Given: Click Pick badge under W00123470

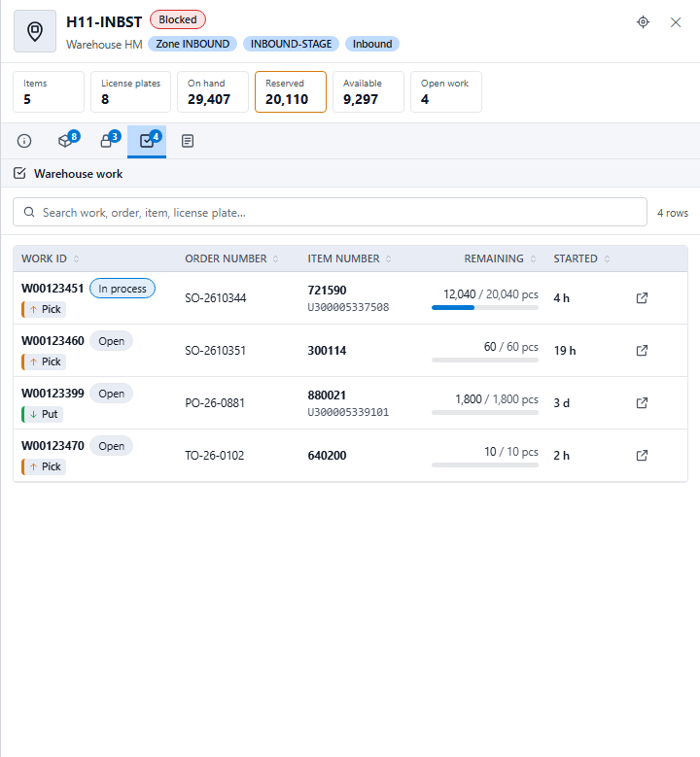Looking at the screenshot, I should pyautogui.click(x=44, y=466).
